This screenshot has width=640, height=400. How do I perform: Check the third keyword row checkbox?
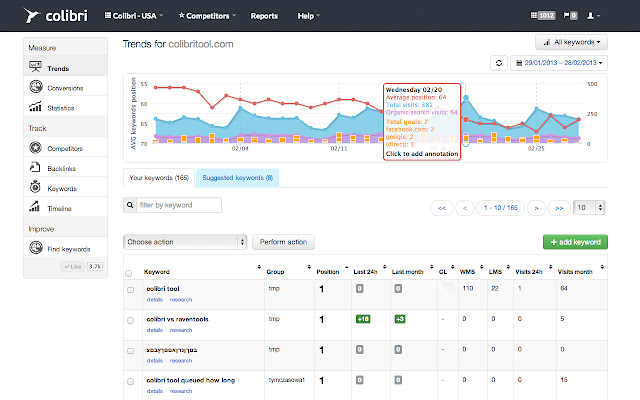131,351
